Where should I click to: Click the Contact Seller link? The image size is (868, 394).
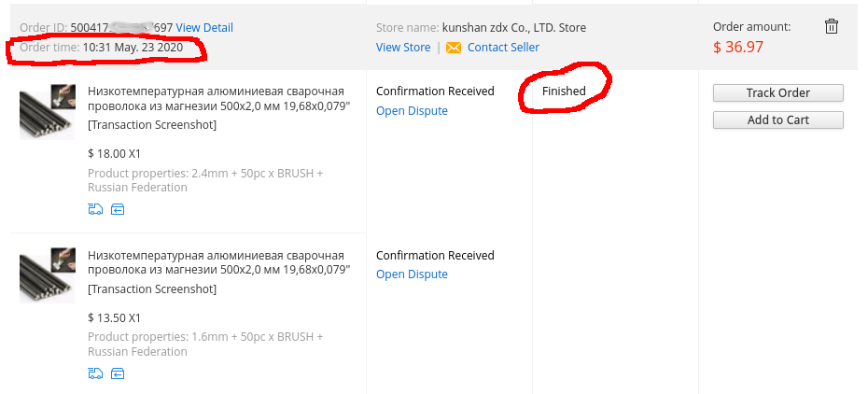503,48
